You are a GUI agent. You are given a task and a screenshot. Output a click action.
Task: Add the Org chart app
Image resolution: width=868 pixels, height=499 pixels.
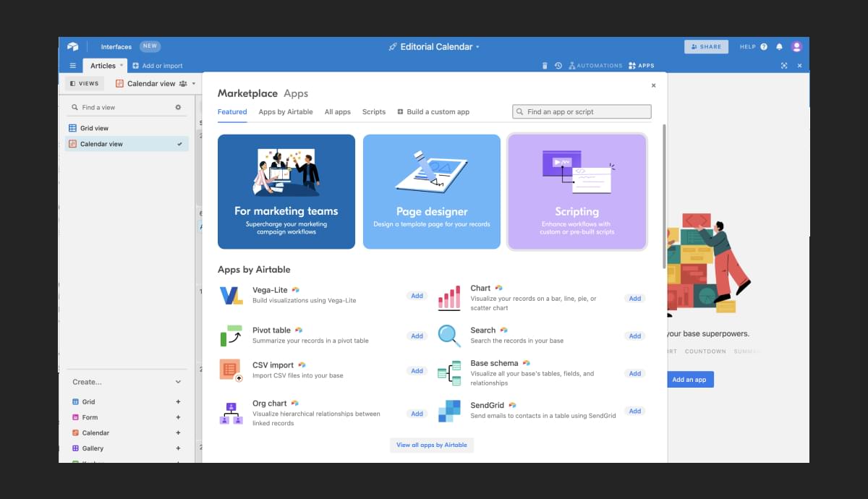tap(417, 414)
